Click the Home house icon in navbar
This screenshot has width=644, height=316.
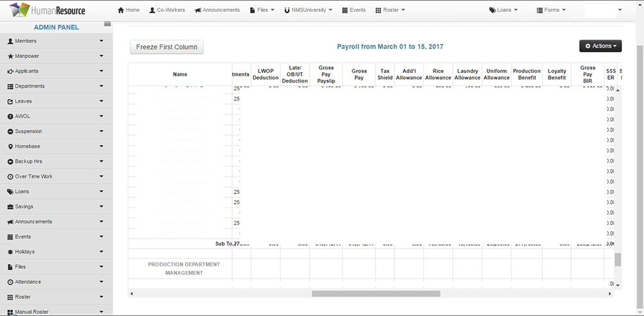coord(121,10)
